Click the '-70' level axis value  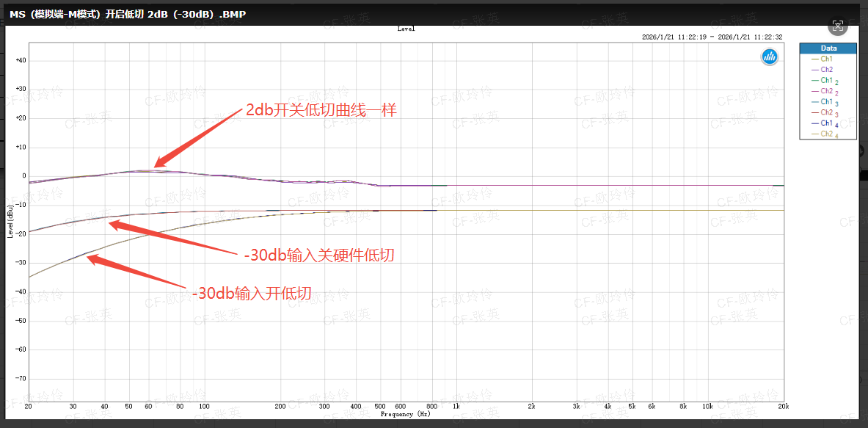tap(20, 379)
